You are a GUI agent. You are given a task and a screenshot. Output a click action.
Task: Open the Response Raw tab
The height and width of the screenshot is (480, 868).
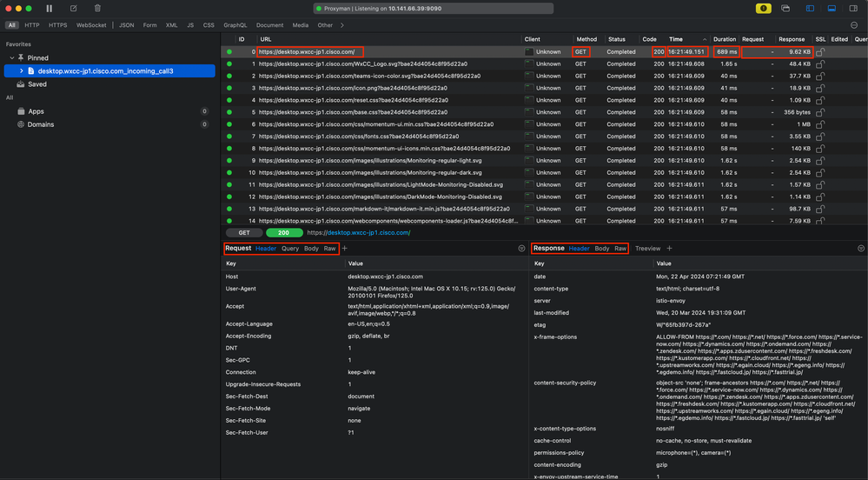tap(620, 249)
